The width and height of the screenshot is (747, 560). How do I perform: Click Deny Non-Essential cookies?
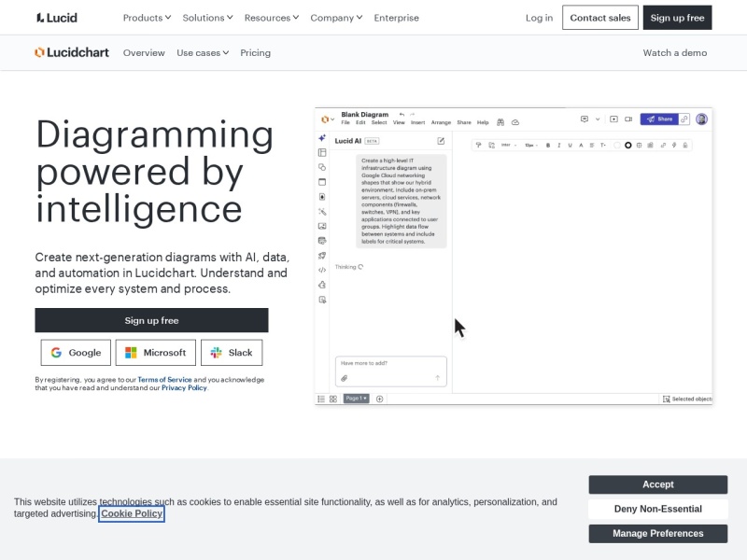pyautogui.click(x=658, y=509)
